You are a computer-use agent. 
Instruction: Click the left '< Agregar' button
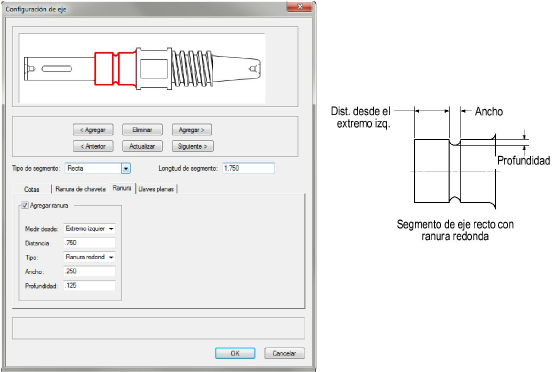point(93,130)
